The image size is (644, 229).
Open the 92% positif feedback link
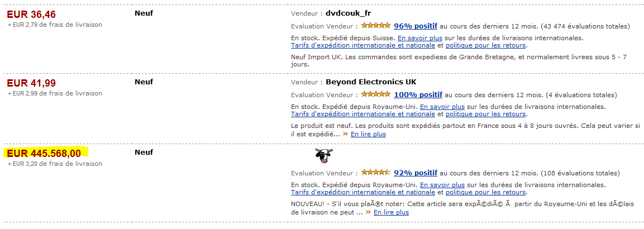pos(415,173)
